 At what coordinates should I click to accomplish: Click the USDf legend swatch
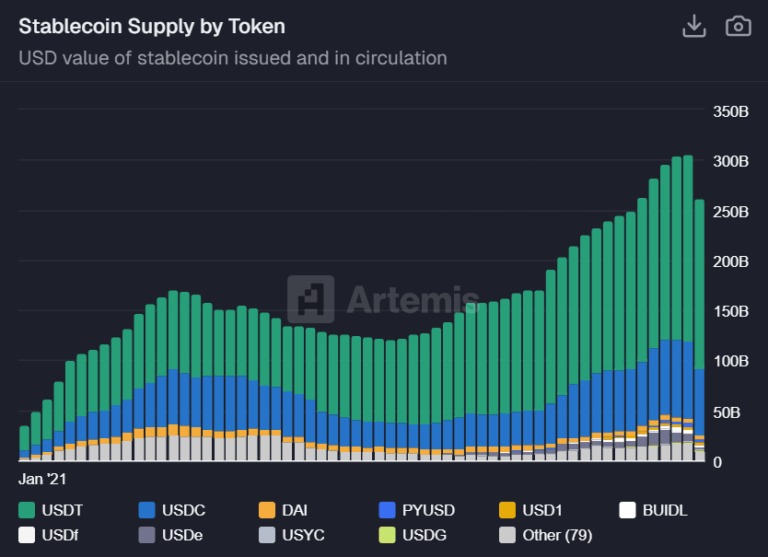(x=26, y=535)
